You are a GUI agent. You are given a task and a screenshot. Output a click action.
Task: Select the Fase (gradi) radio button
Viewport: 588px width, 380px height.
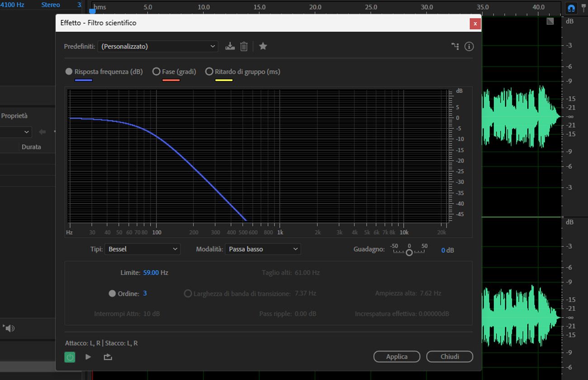[x=156, y=71]
